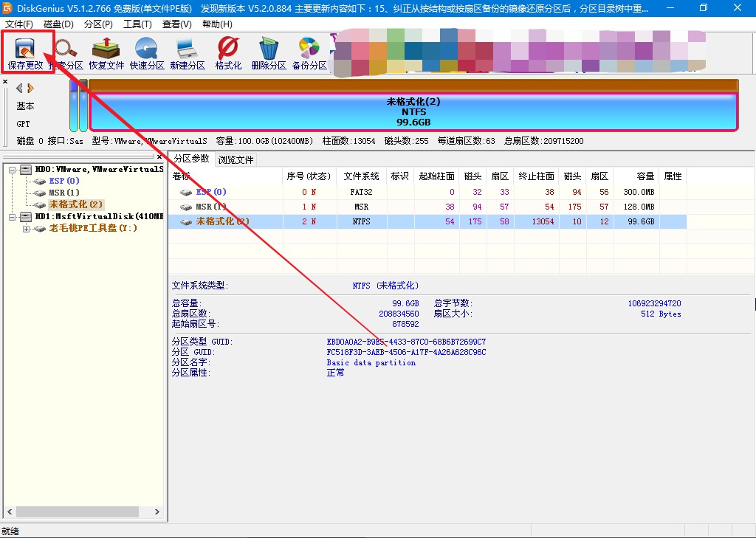Open Backup Partition (备份分区) tool
The height and width of the screenshot is (538, 756).
point(309,54)
